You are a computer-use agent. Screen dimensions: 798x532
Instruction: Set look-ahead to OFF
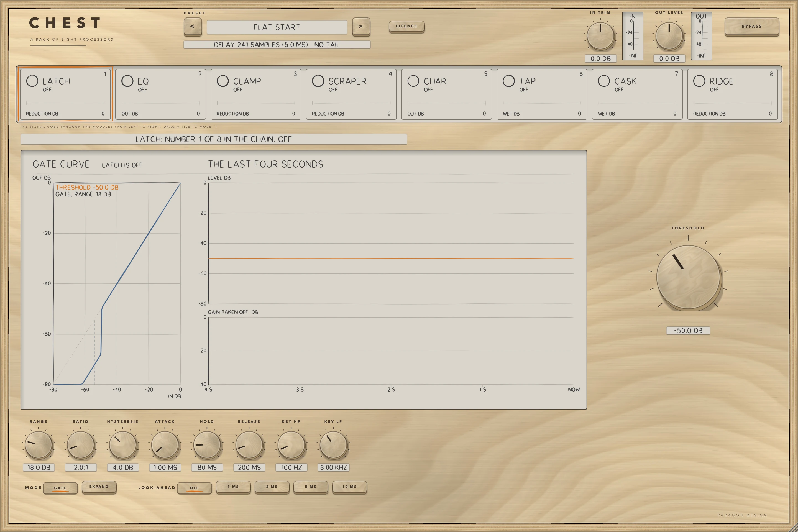coord(195,488)
